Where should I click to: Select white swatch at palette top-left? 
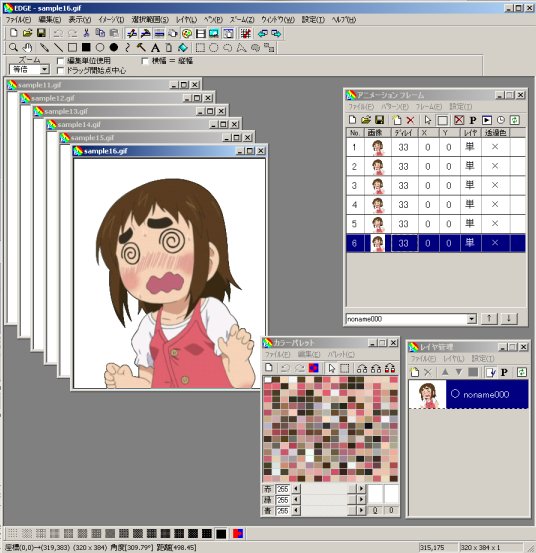pyautogui.click(x=268, y=380)
